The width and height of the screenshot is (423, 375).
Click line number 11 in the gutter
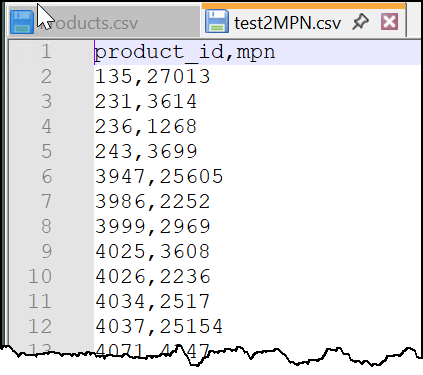point(40,302)
